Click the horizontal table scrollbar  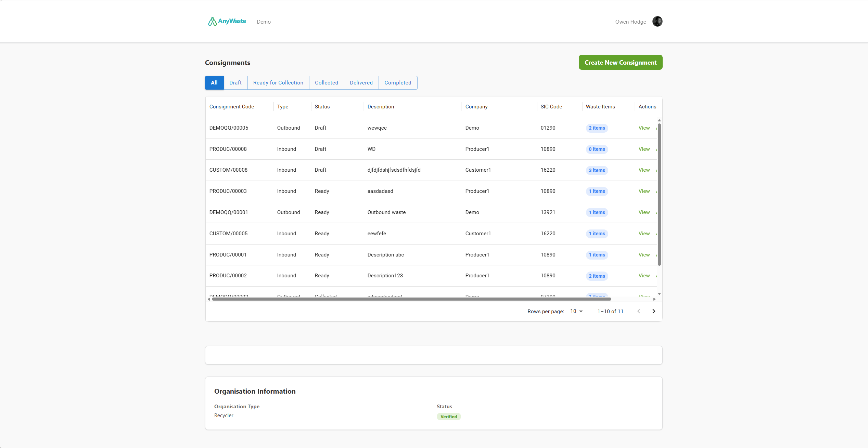pos(411,299)
